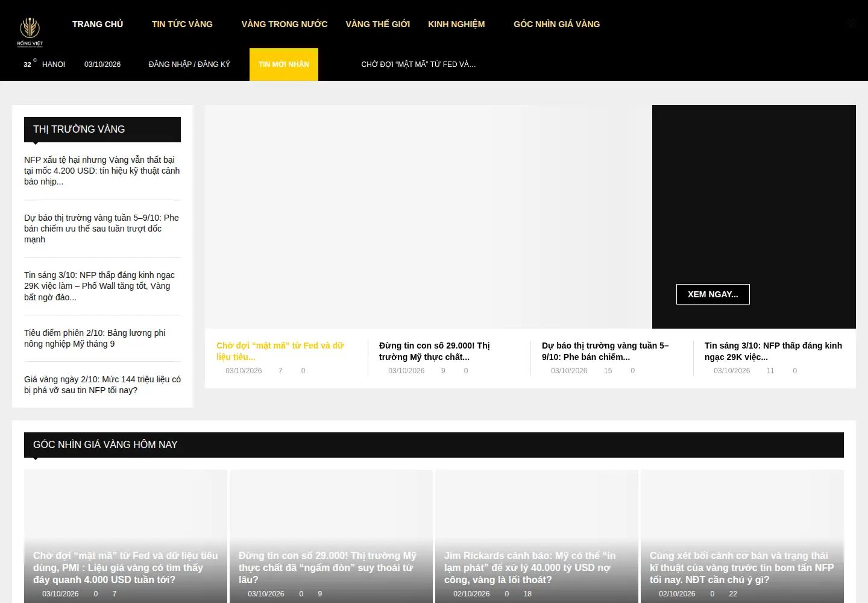Click the 03/10/2026 date in header bar

[102, 65]
